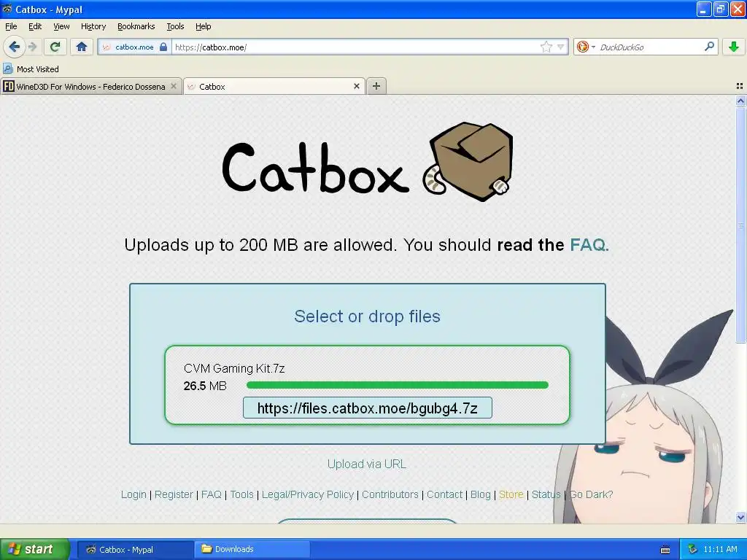Viewport: 747px width, 560px height.
Task: Open the Bookmarks menu
Action: (x=136, y=26)
